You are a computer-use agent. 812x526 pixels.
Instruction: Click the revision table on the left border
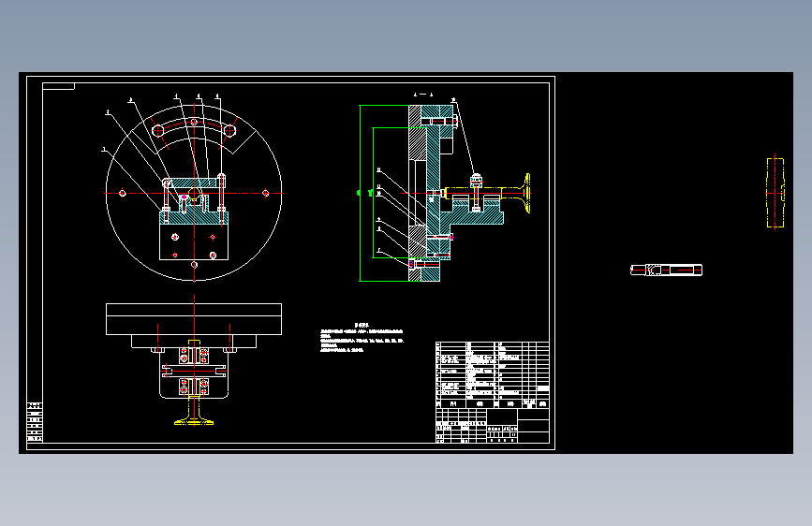coord(35,422)
